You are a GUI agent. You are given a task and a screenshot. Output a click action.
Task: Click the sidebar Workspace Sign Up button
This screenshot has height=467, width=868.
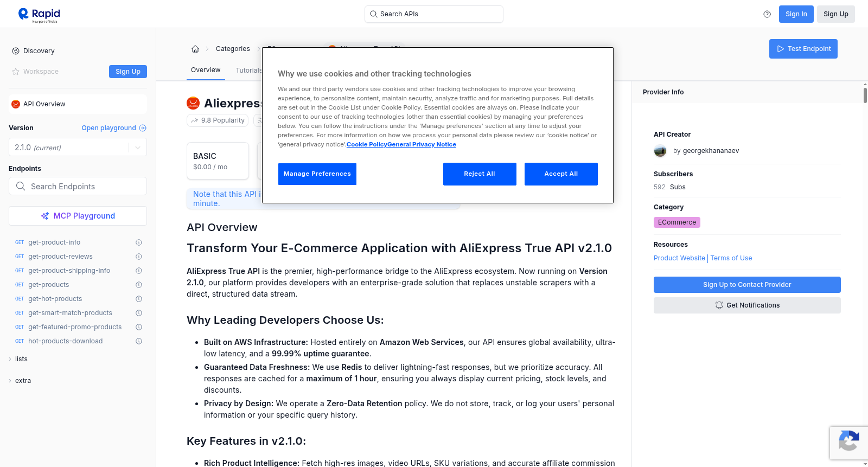tap(128, 72)
